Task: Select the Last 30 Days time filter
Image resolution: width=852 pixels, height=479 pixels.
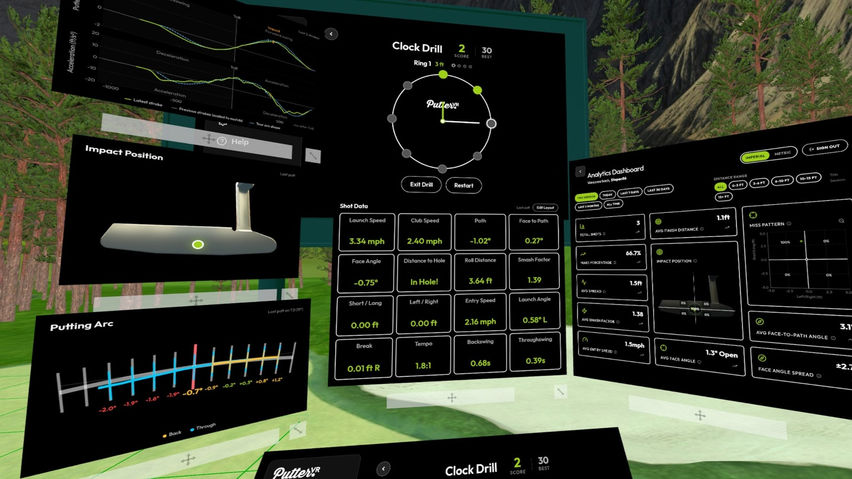Action: [x=659, y=189]
